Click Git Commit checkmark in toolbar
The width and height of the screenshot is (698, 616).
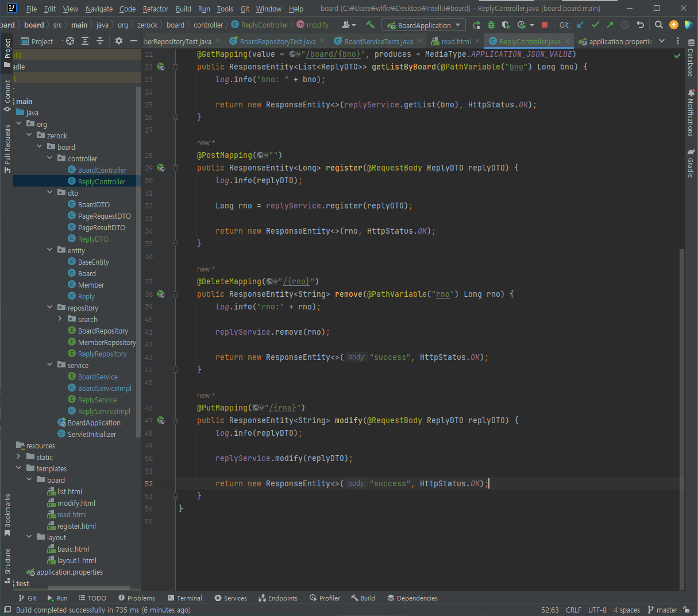595,25
